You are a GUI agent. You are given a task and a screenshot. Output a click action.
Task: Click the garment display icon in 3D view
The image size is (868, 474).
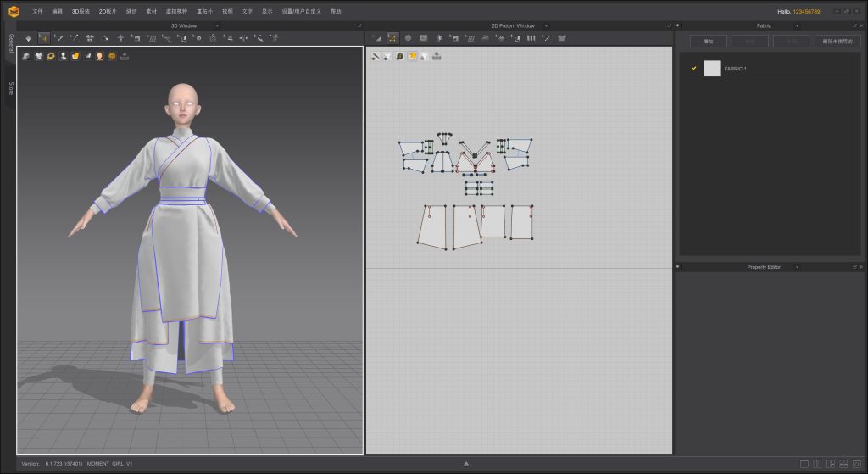pyautogui.click(x=38, y=56)
